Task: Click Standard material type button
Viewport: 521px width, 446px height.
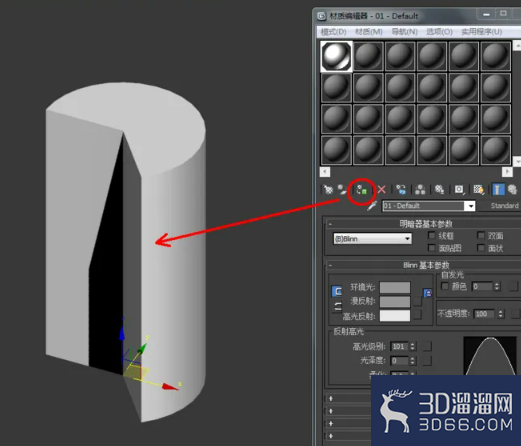Action: pyautogui.click(x=504, y=206)
